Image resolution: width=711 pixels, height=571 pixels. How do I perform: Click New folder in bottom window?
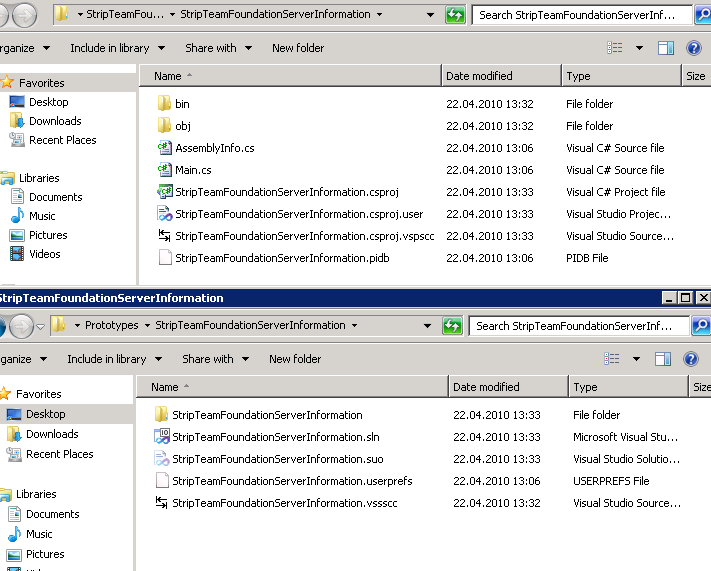[295, 359]
